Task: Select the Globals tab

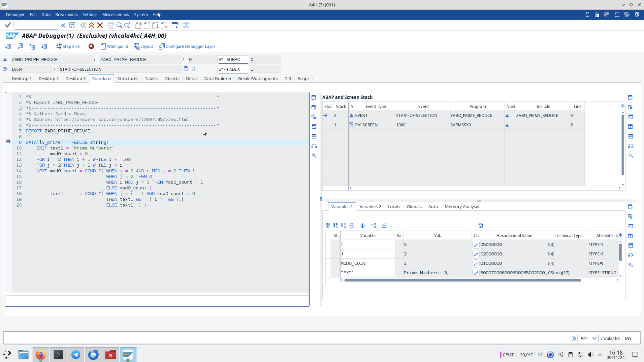Action: click(414, 207)
